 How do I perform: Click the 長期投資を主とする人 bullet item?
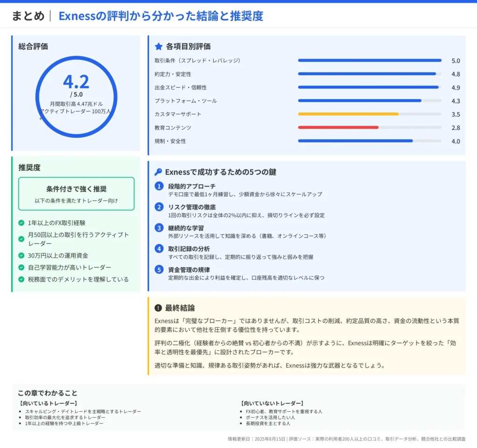[268, 423]
